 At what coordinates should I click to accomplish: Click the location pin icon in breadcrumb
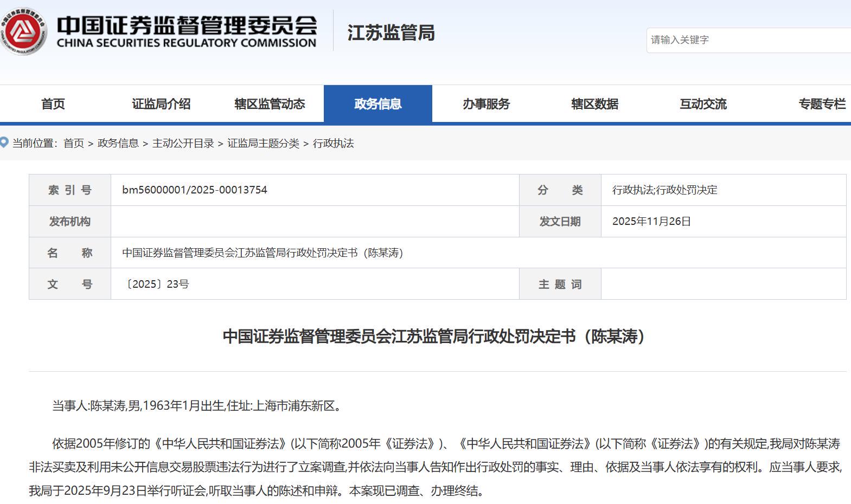click(x=4, y=143)
